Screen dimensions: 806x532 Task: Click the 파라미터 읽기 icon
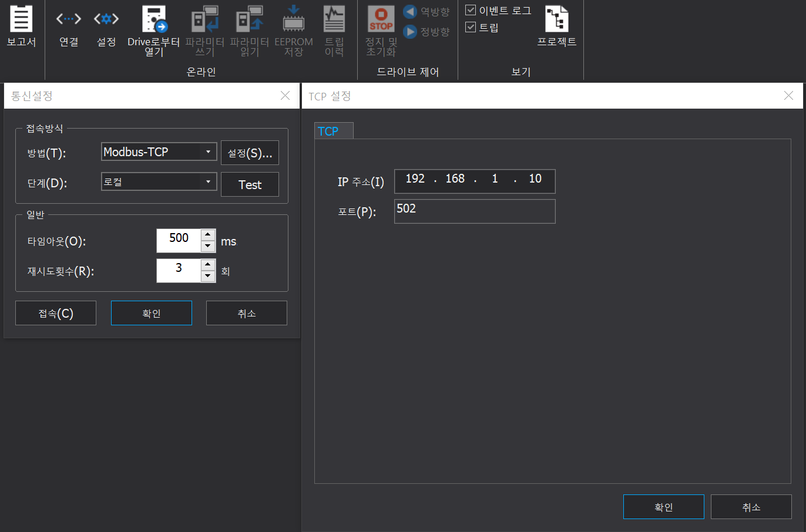[x=249, y=25]
